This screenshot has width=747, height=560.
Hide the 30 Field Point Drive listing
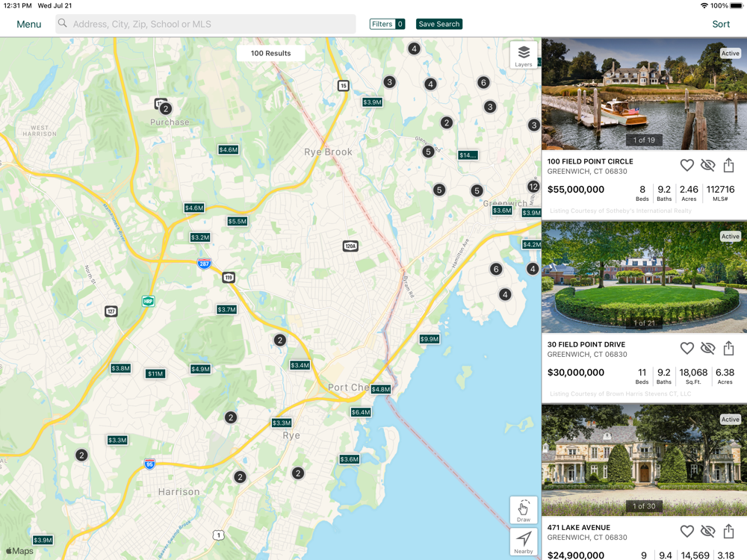(x=707, y=348)
